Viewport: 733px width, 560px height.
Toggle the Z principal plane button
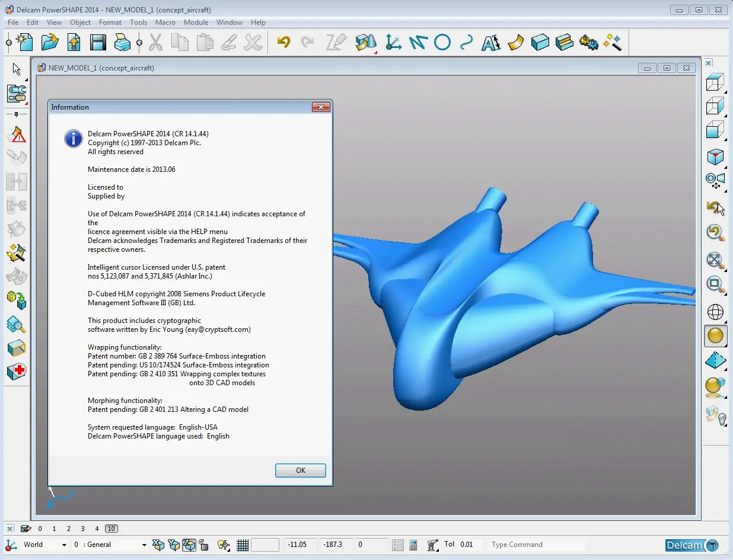[x=189, y=545]
